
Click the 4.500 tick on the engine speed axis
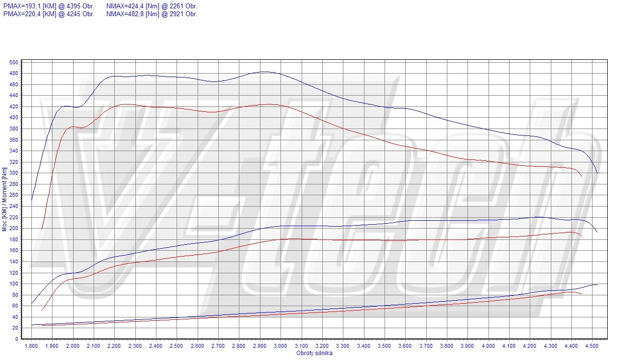592,346
